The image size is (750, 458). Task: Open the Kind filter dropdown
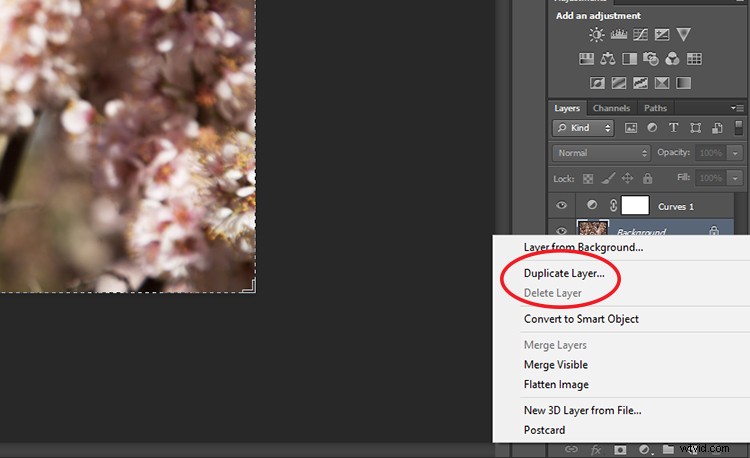(583, 128)
